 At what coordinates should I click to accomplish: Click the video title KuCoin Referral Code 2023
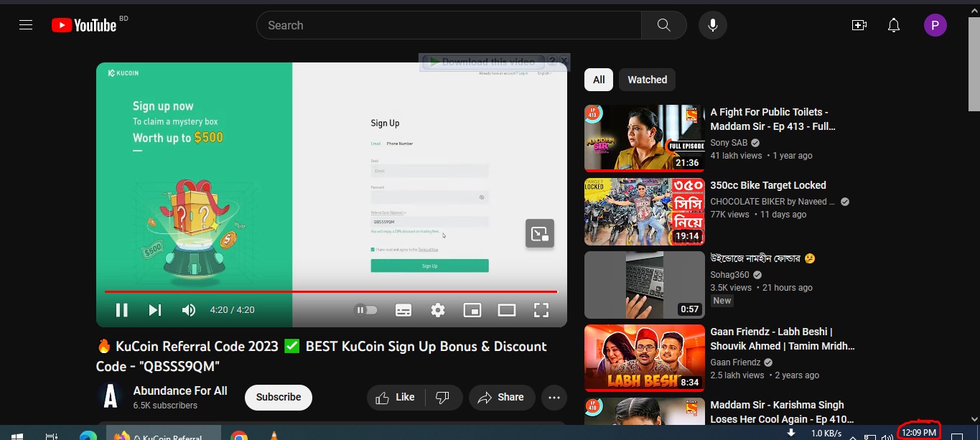[322, 356]
